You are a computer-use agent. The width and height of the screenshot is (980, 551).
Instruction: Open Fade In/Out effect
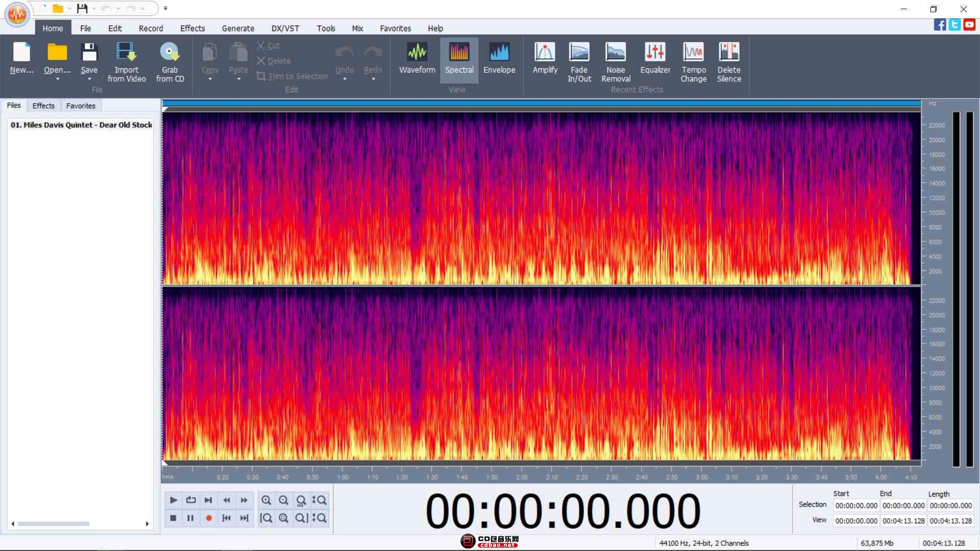[579, 61]
